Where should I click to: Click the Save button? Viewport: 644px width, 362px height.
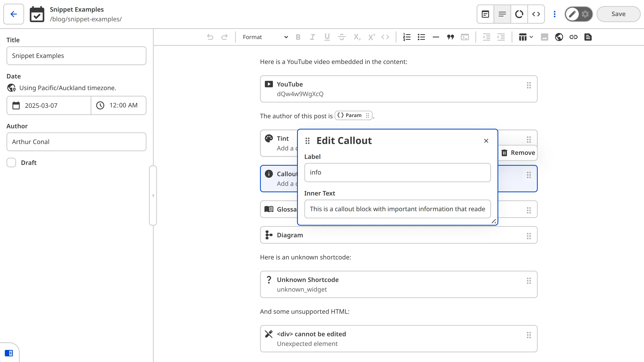click(618, 14)
